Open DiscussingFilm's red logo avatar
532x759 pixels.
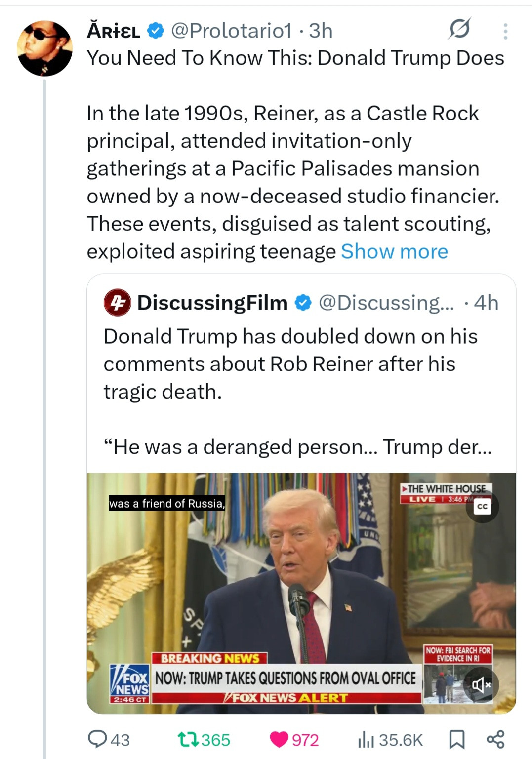point(117,303)
